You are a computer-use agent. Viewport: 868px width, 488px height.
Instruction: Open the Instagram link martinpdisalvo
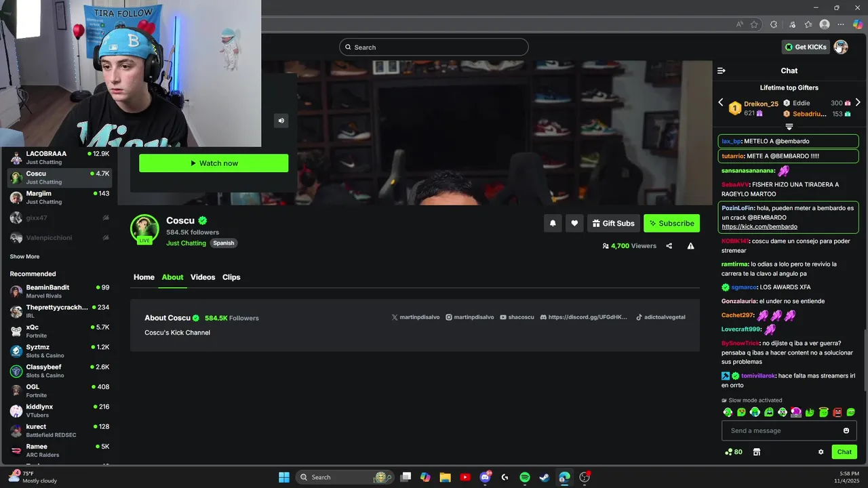pos(469,317)
